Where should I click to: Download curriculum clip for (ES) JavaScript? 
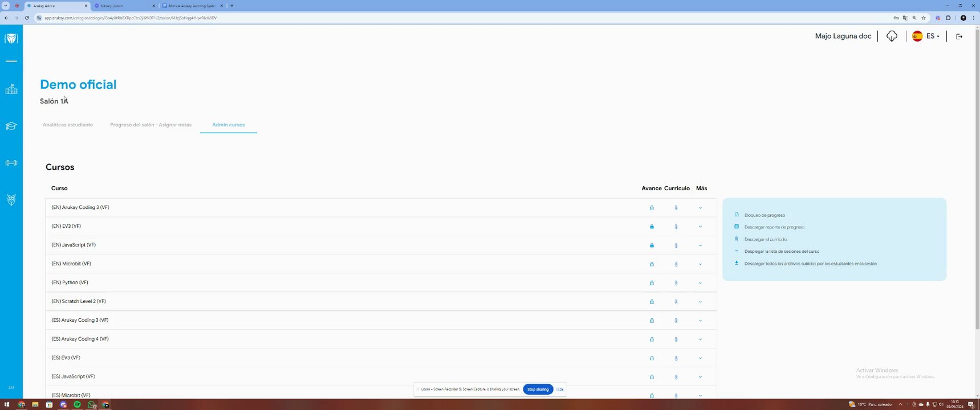coord(676,377)
